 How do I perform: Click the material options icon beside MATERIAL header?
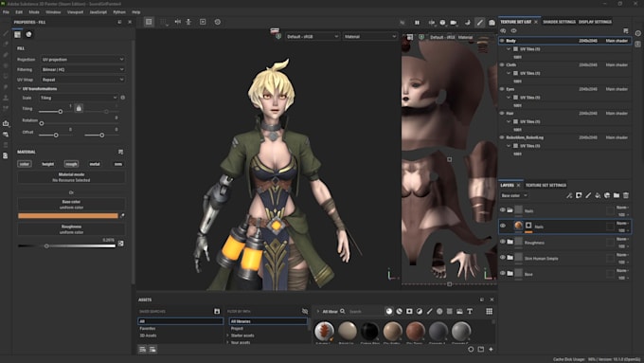coord(120,152)
